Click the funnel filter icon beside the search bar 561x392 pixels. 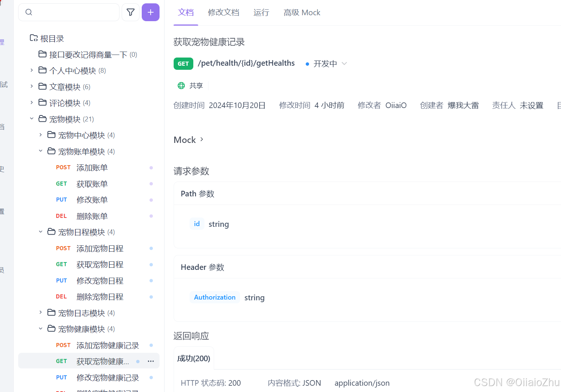(x=130, y=12)
